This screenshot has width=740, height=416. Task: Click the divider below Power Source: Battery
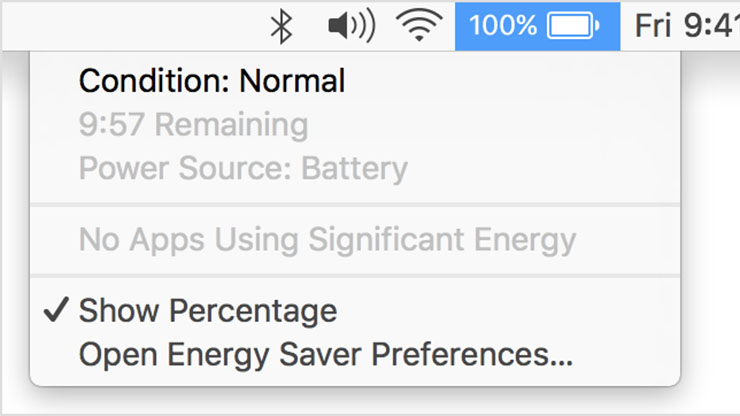(355, 204)
